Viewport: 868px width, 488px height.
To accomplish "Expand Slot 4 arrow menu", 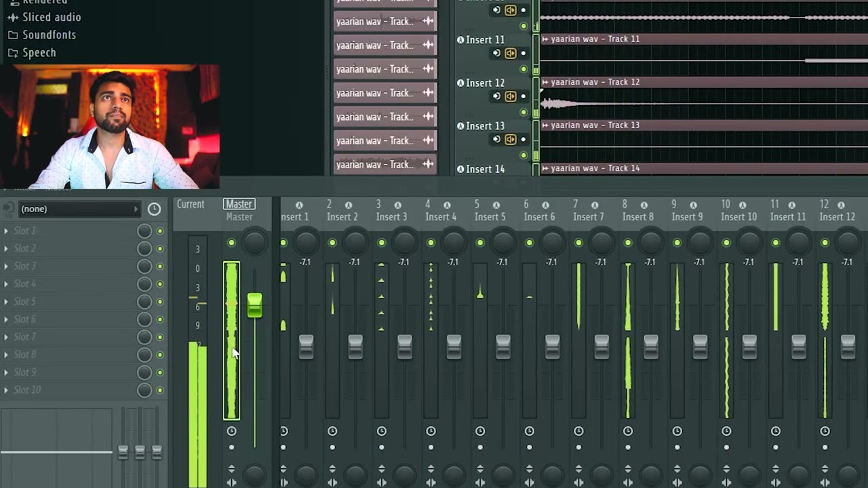I will (6, 284).
